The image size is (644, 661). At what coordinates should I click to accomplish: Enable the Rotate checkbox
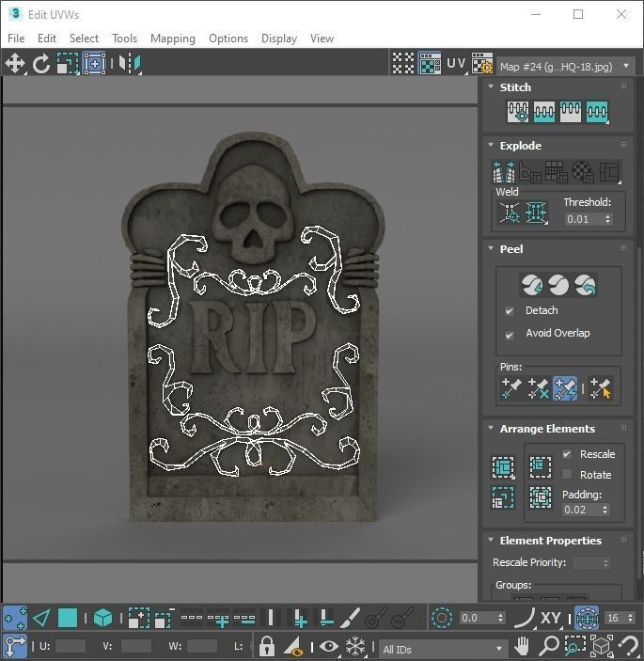567,474
